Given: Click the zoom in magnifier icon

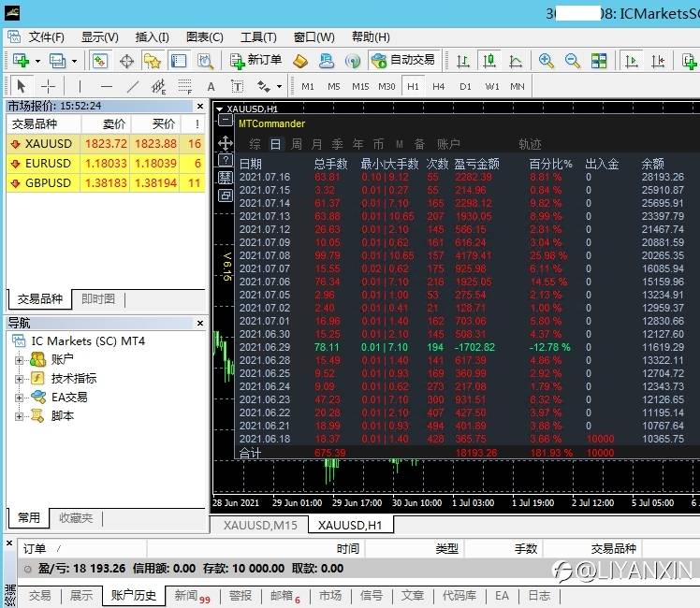Looking at the screenshot, I should (x=547, y=61).
